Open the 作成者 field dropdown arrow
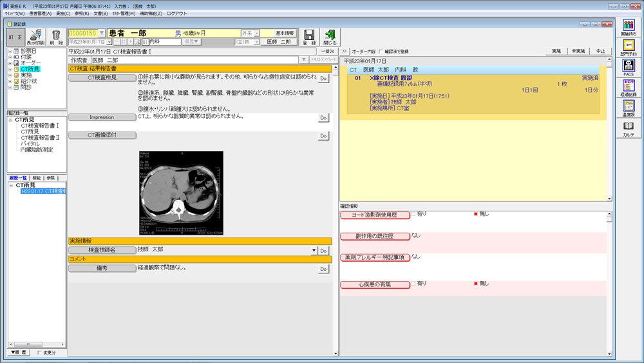Screen dimensions: 644x363 303,60
